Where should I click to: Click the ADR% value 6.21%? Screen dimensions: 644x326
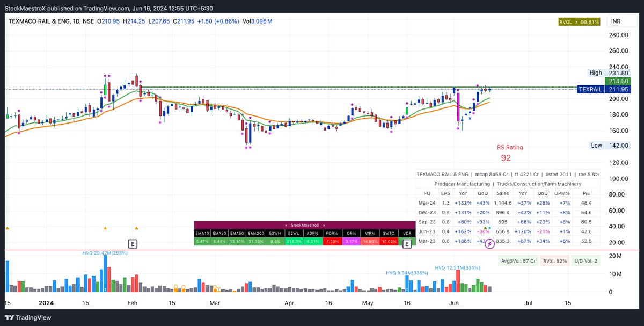(313, 241)
